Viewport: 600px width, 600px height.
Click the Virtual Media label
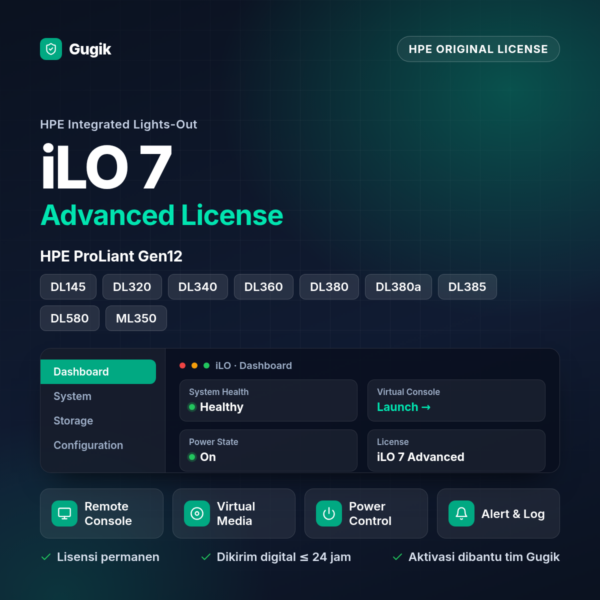click(236, 514)
